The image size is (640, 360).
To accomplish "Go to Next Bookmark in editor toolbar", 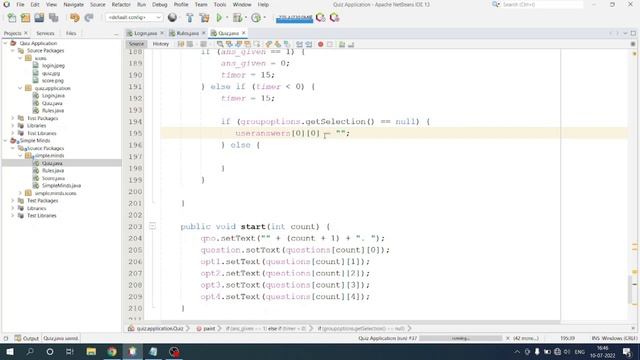I will click(x=278, y=44).
